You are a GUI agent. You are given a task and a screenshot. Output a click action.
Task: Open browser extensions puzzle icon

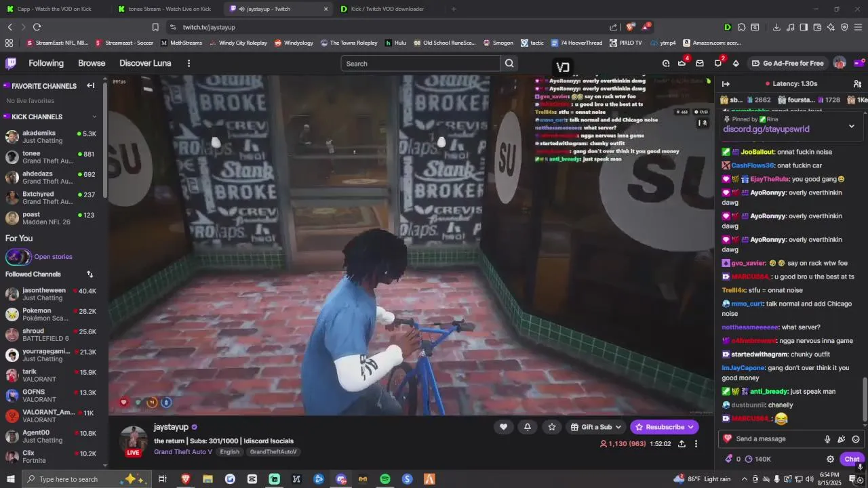742,27
